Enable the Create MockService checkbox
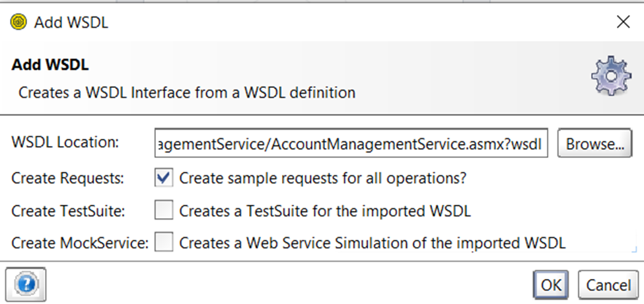 pos(163,243)
